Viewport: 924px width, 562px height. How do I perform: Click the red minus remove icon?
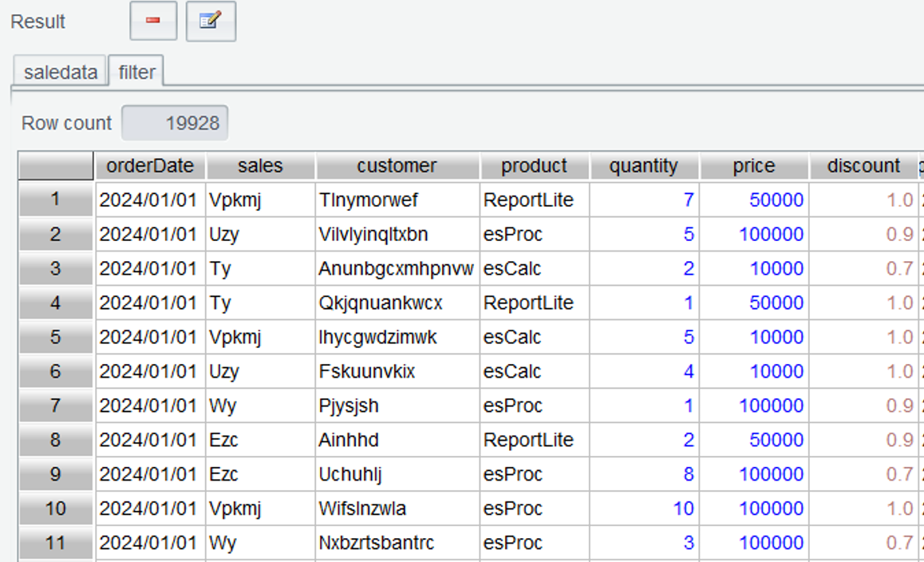click(153, 22)
